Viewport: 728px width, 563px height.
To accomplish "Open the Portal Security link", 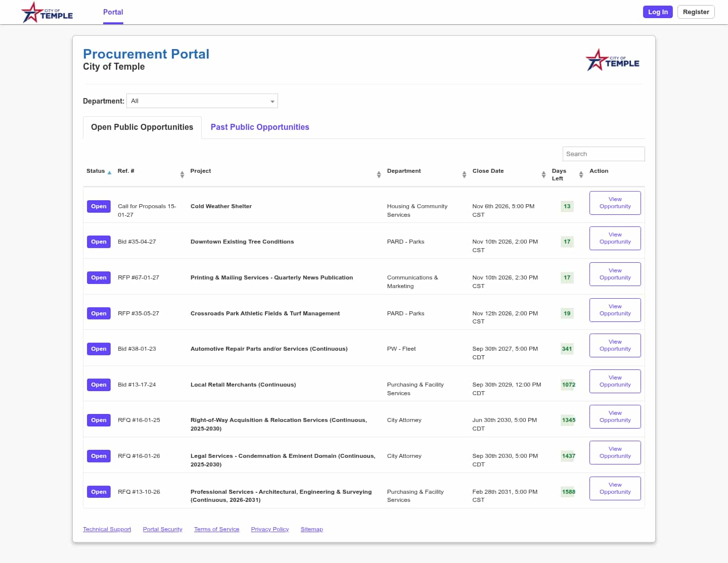I will (162, 529).
